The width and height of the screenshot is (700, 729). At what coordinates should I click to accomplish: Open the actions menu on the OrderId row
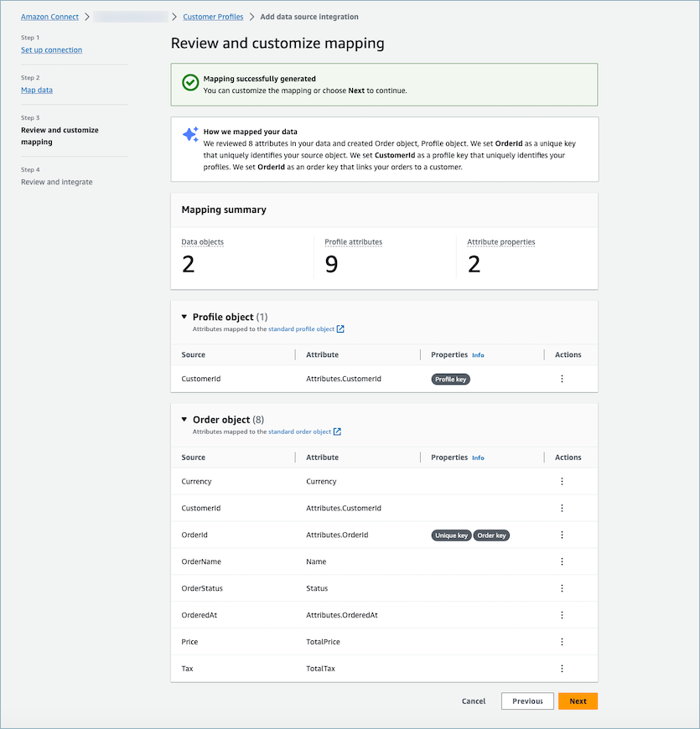(563, 535)
